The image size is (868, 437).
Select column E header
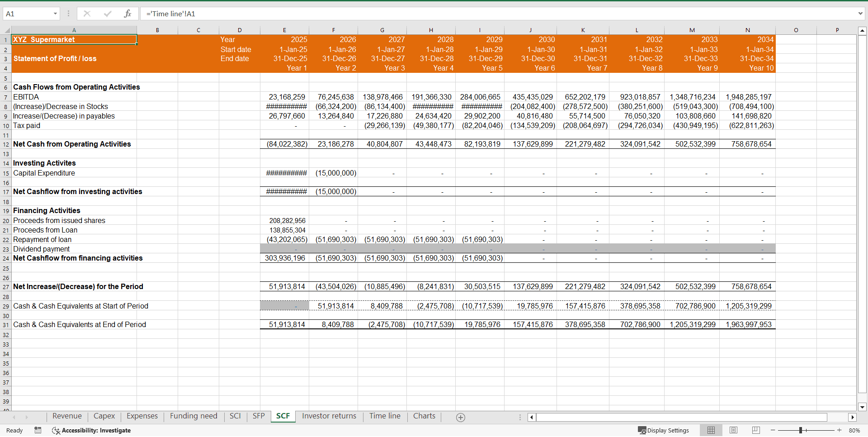[x=284, y=30]
